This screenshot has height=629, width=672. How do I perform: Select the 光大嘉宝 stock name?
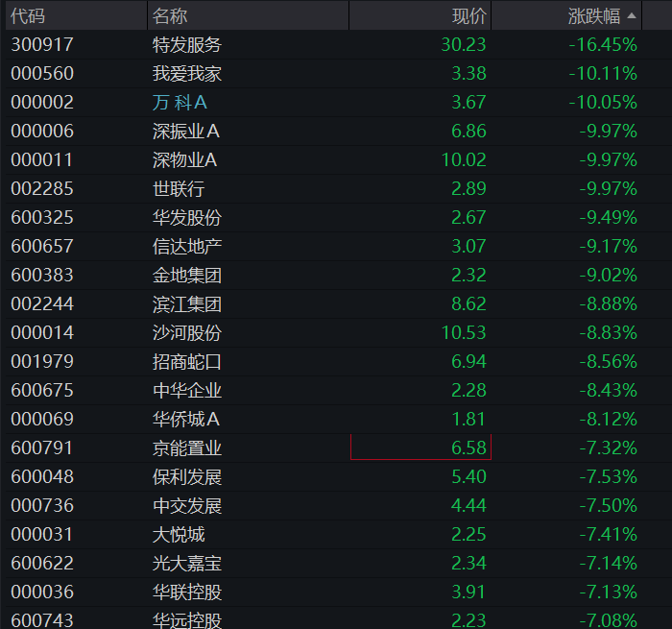click(x=187, y=563)
